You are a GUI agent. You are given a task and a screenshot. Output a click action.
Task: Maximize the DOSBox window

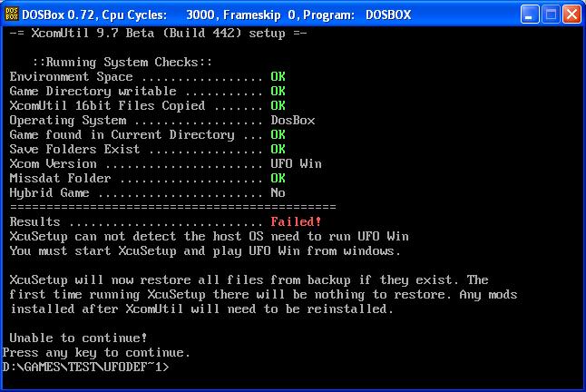[x=551, y=15]
